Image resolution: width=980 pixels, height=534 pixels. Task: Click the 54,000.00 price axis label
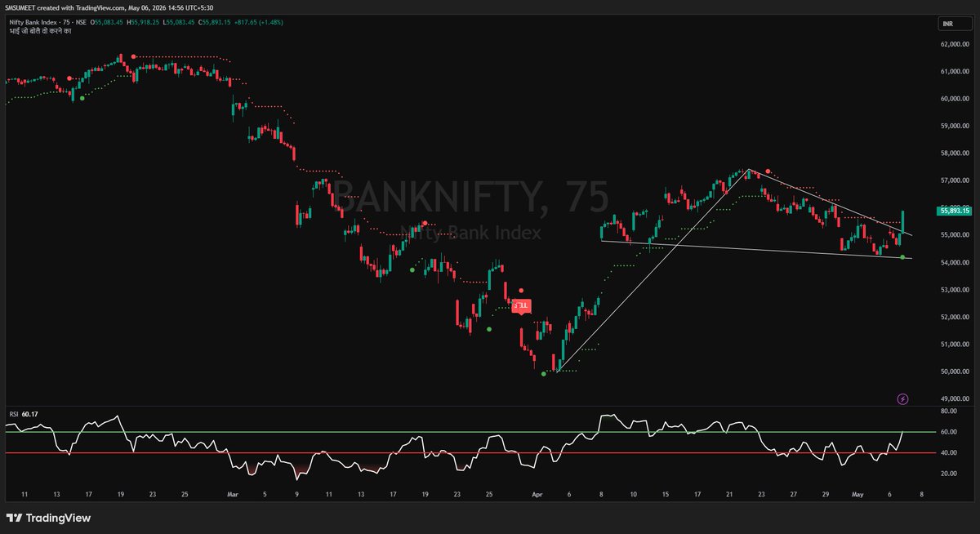click(955, 262)
